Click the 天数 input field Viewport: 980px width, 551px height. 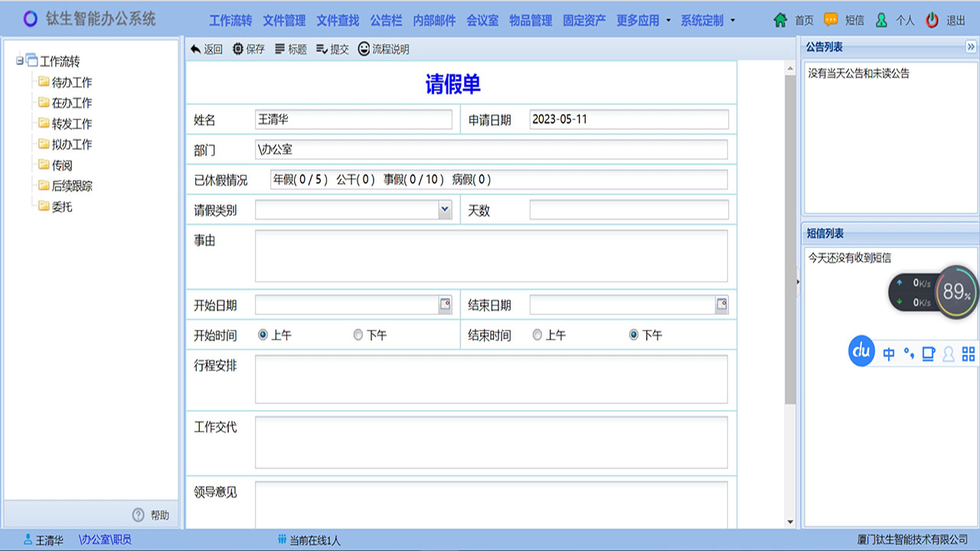(x=629, y=210)
